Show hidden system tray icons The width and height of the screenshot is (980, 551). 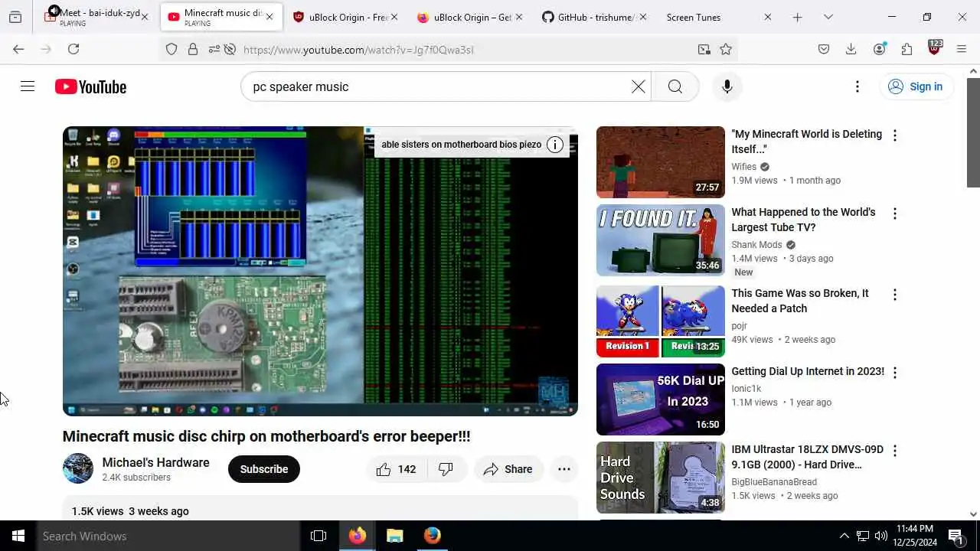coord(844,536)
